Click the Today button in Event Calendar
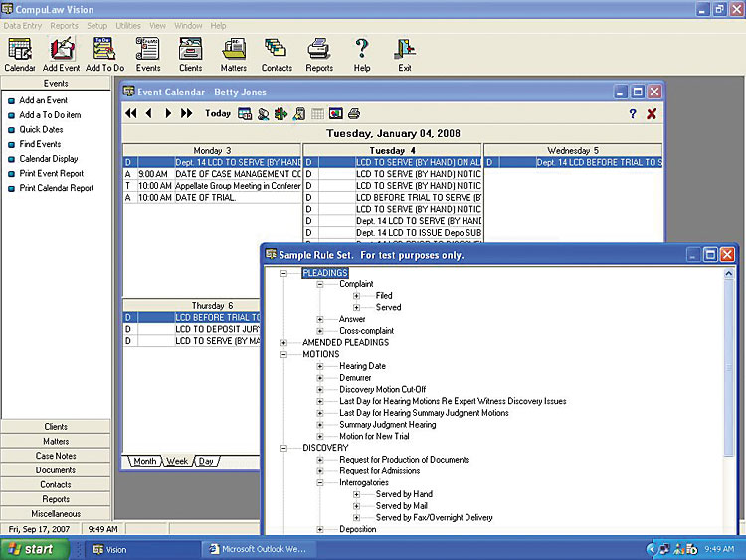 click(218, 113)
